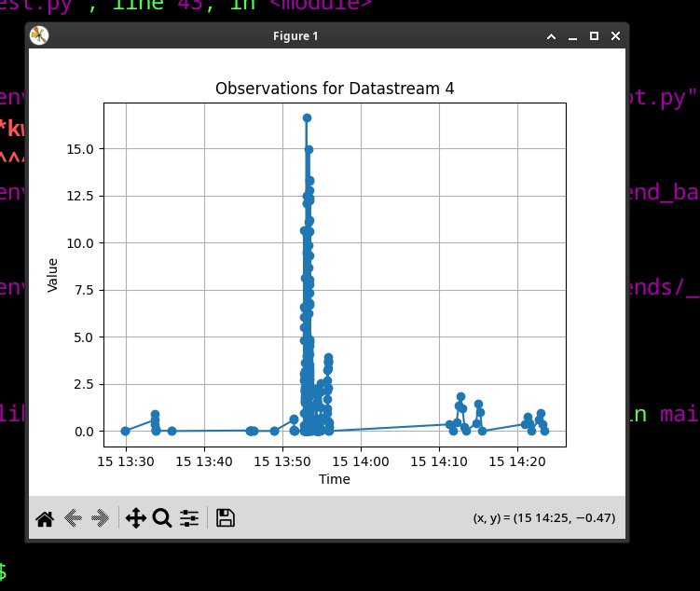This screenshot has width=700, height=591.
Task: Minimize the Figure 1 window
Action: (572, 36)
